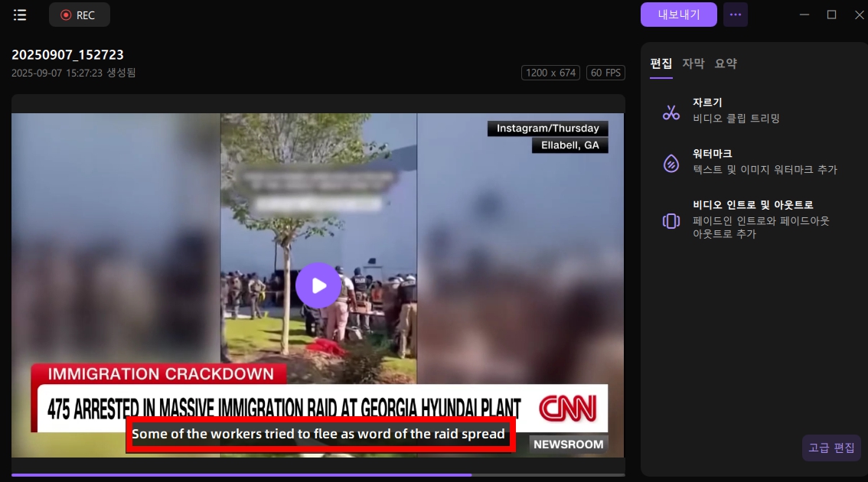Close the application window

click(859, 15)
